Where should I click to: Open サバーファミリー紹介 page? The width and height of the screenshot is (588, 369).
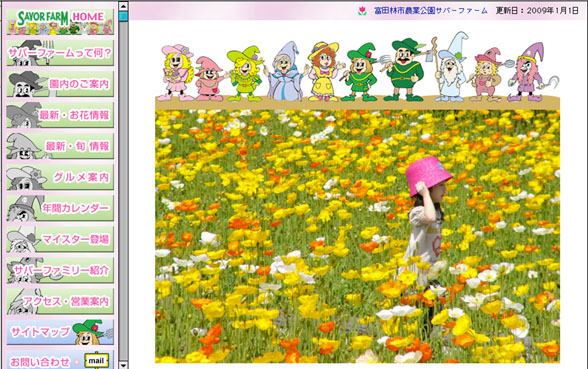click(x=60, y=270)
